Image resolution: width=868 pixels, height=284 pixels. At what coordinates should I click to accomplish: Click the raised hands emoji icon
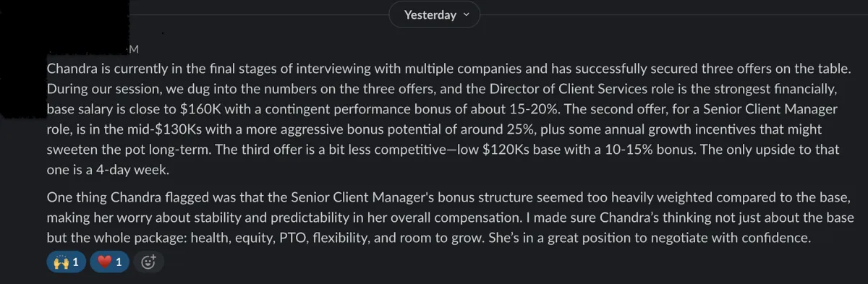tap(61, 262)
